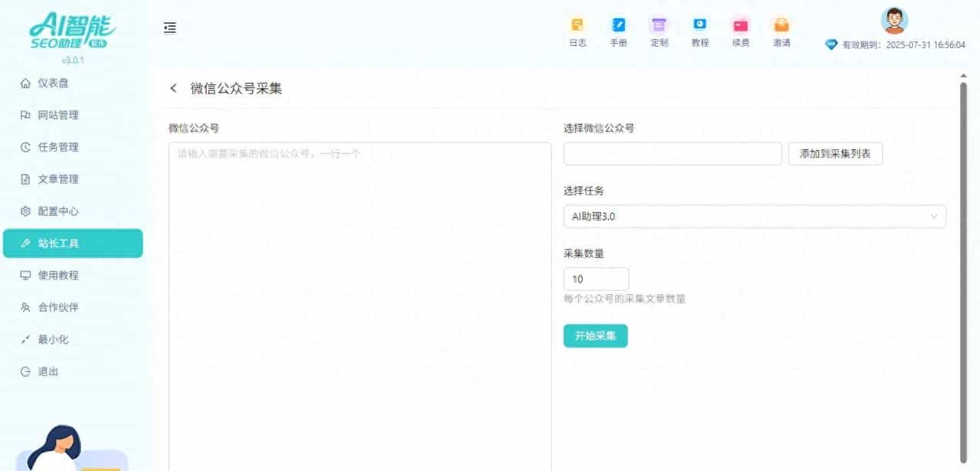This screenshot has width=980, height=471.
Task: Open the 日志 log icon
Action: 577,25
